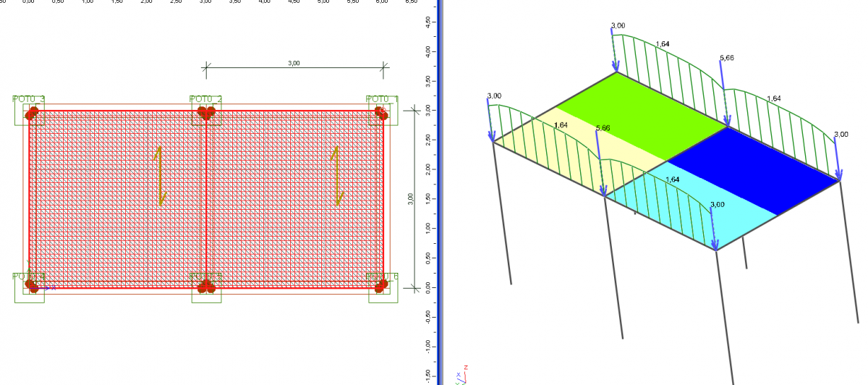This screenshot has height=385, width=868.
Task: Select the span direction arrow on the right slab
Action: (336, 176)
